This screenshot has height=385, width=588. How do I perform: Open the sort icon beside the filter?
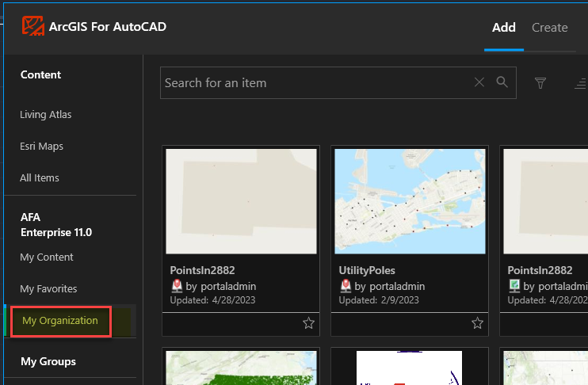pos(581,83)
